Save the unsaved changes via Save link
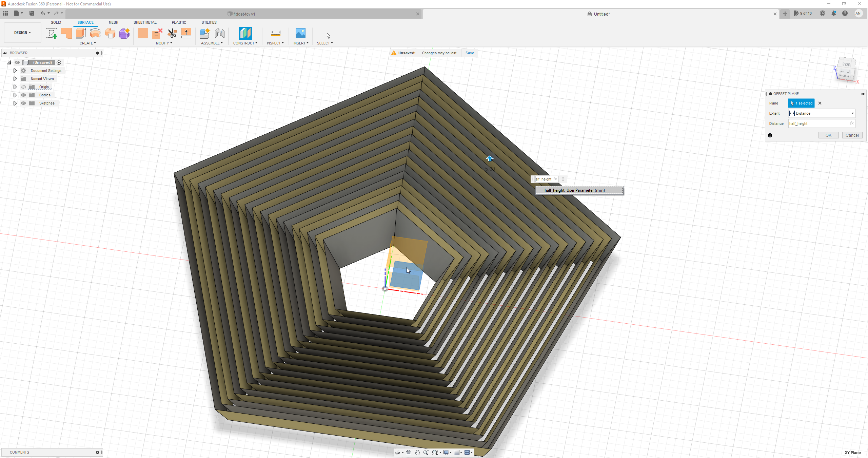Viewport: 868px width, 458px height. [469, 53]
